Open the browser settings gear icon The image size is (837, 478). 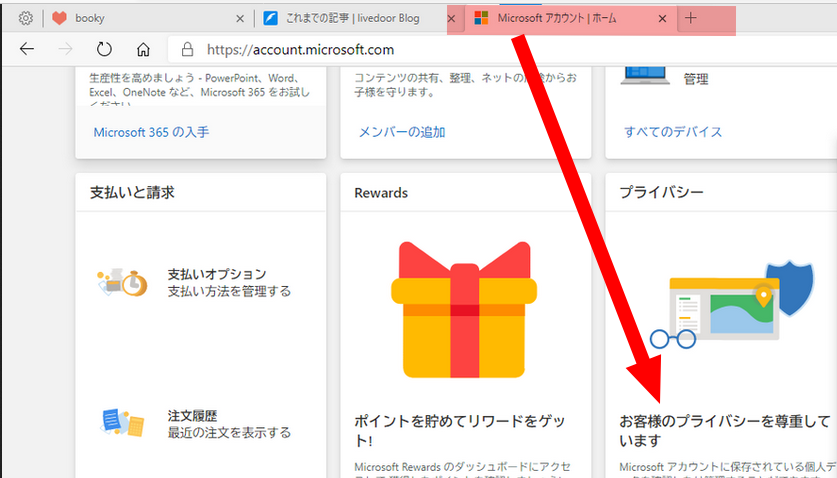(x=25, y=18)
